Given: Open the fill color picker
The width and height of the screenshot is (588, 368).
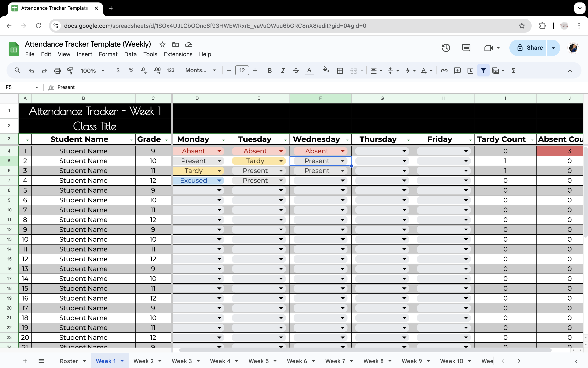Looking at the screenshot, I should (326, 71).
